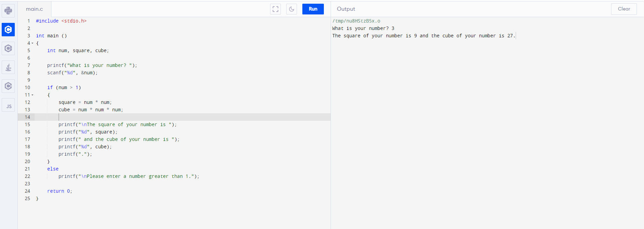Click printf square value on line 16

(x=88, y=132)
